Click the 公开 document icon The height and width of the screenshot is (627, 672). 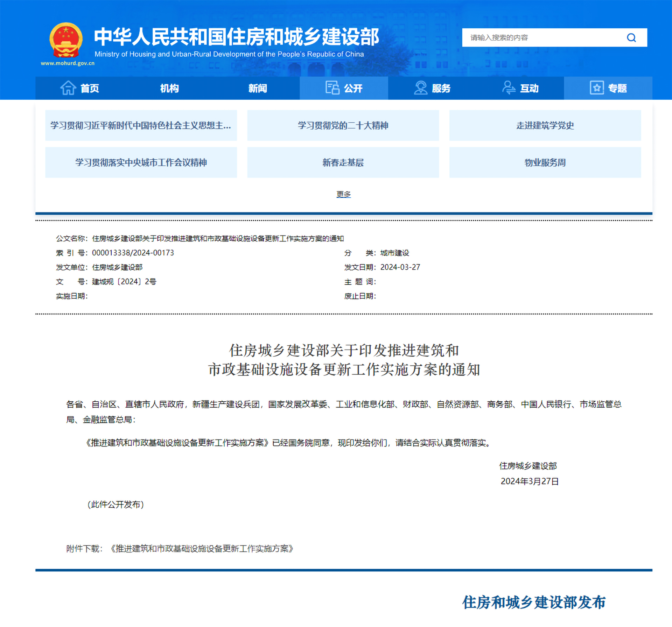click(x=332, y=88)
